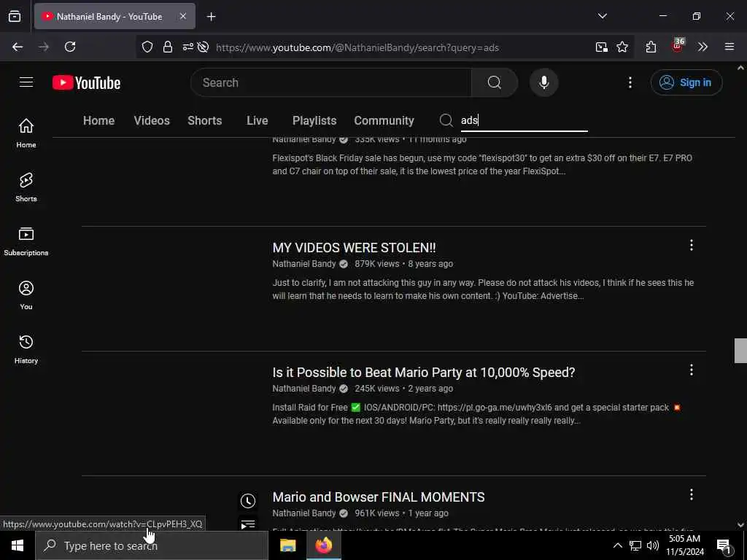
Task: Open YouTube settings three-dot menu
Action: 630,82
